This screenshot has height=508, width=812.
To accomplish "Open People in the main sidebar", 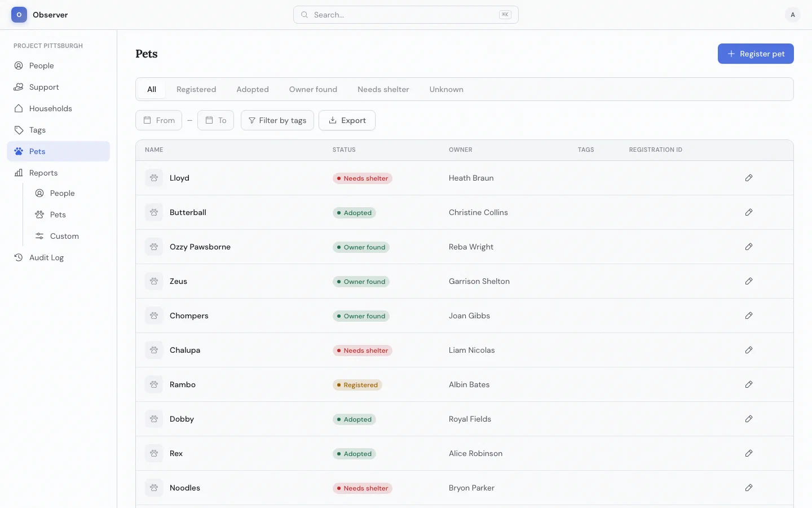I will (58, 65).
